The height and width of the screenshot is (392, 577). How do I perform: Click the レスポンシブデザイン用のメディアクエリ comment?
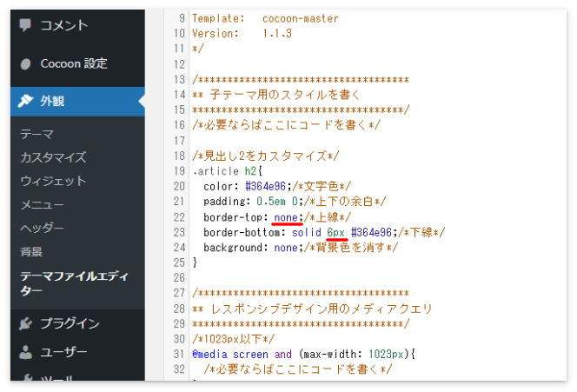[312, 309]
